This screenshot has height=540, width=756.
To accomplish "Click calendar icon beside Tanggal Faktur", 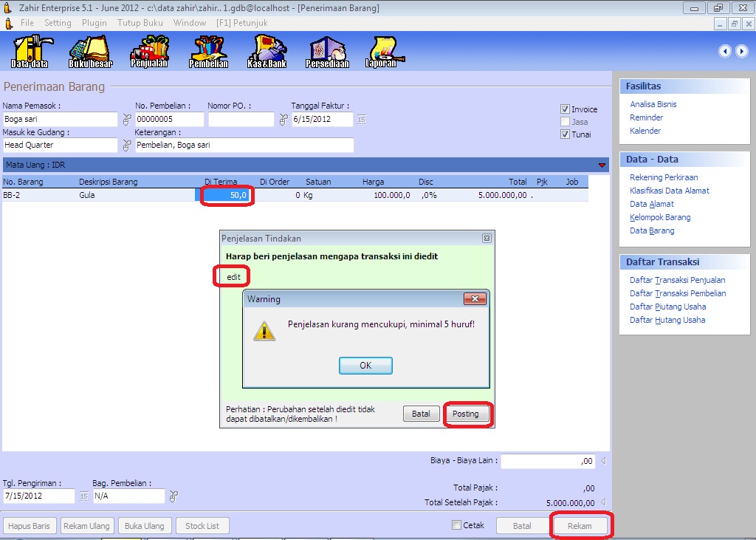I will click(x=362, y=120).
